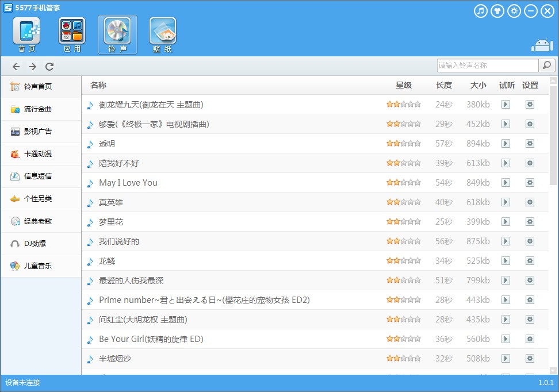Open the skin (shirt) icon in title bar
Screen dimensions: 559x392
point(497,11)
